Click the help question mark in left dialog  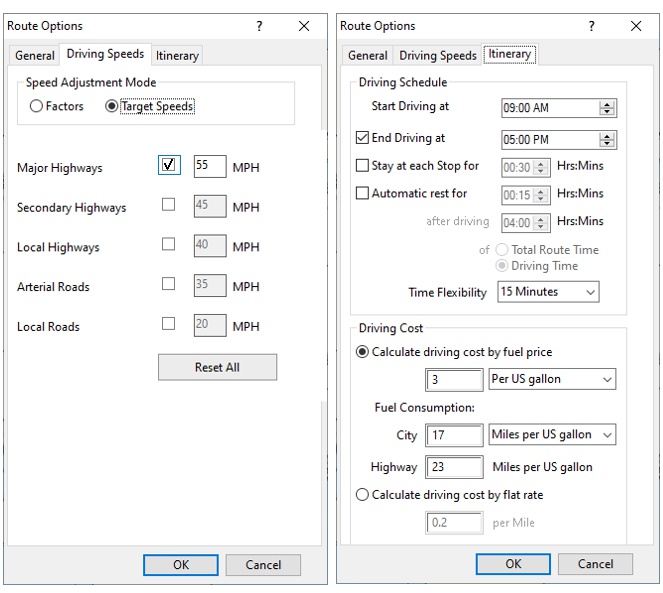tap(259, 26)
